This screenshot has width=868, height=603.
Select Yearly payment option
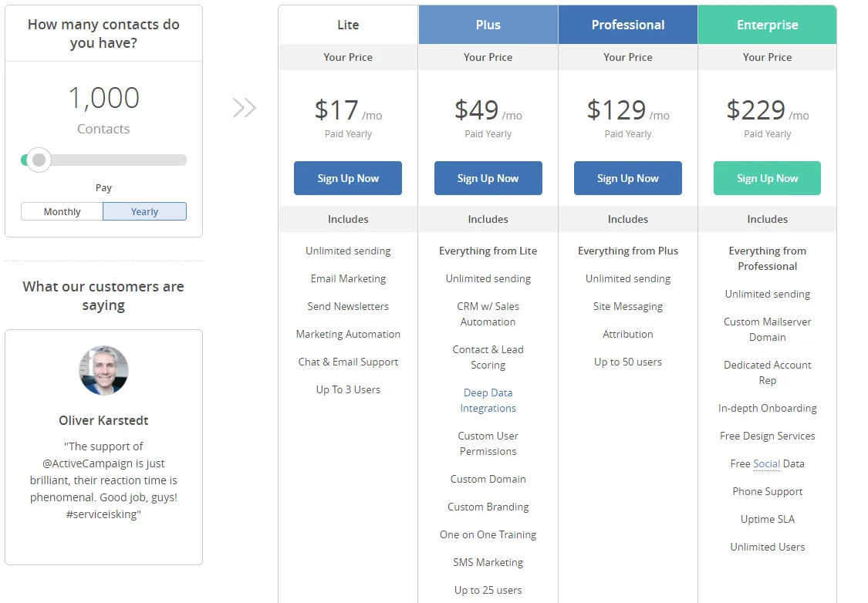pyautogui.click(x=144, y=211)
